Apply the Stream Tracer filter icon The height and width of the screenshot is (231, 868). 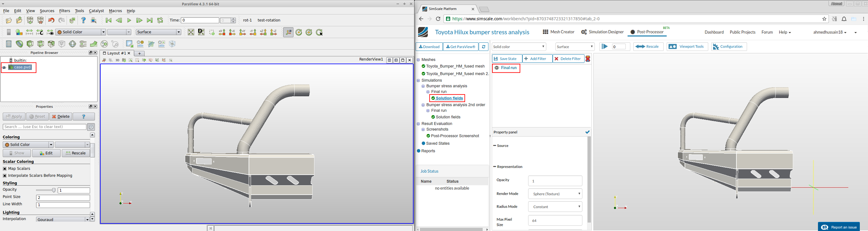[83, 44]
